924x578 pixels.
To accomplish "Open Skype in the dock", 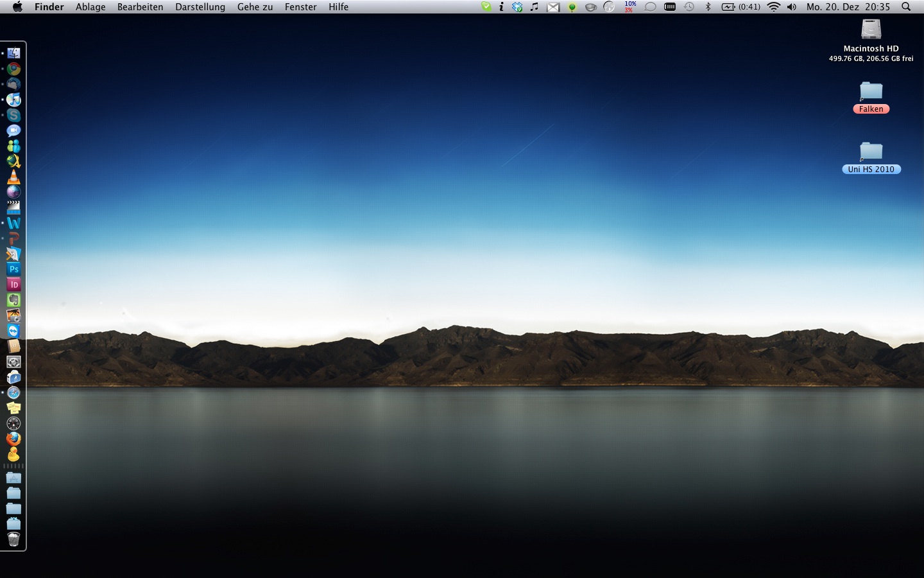I will 13,116.
